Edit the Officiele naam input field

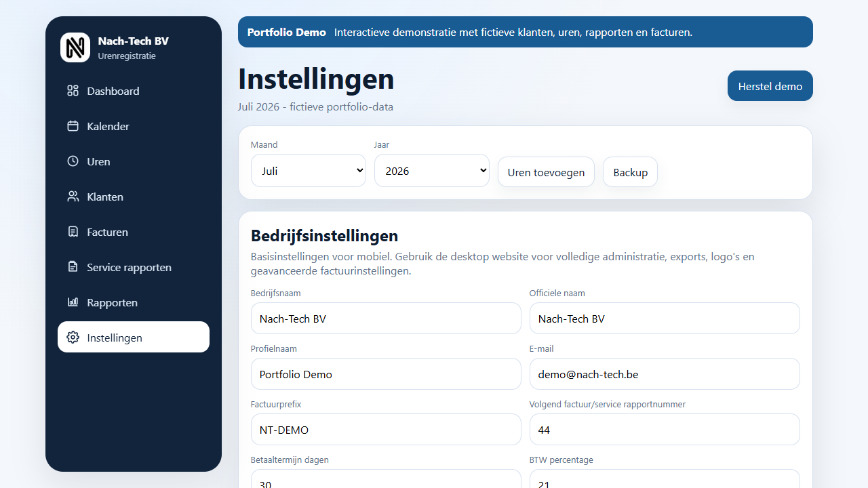pyautogui.click(x=665, y=319)
